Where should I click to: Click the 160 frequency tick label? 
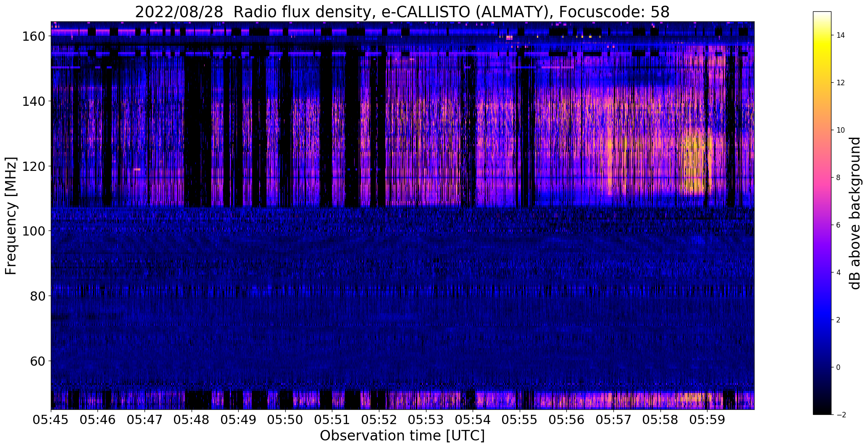(34, 36)
